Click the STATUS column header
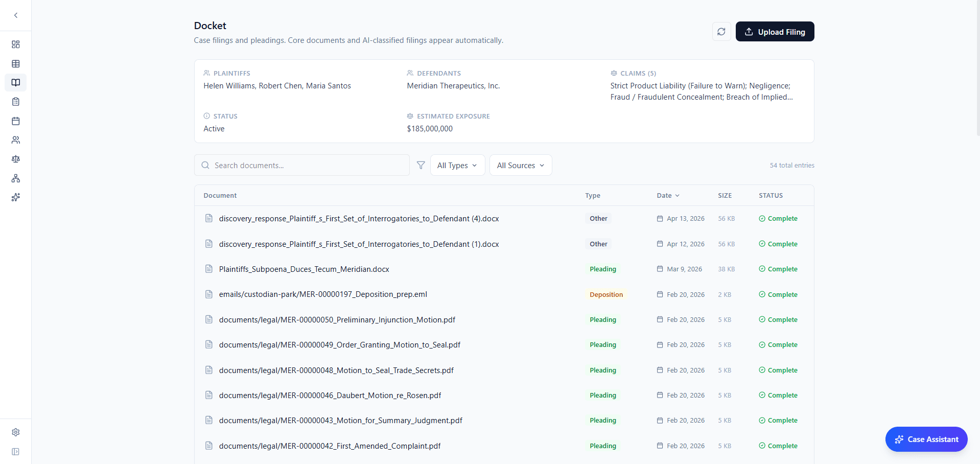This screenshot has height=464, width=980. [771, 196]
